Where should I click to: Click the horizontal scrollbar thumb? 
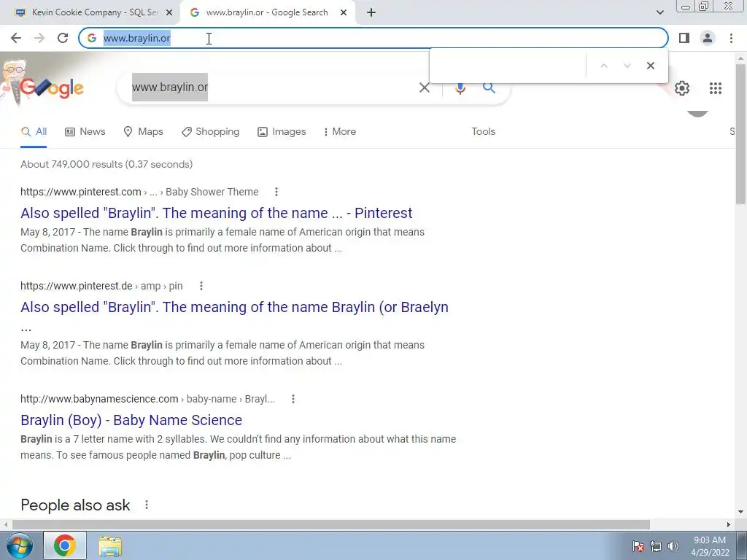(x=331, y=524)
